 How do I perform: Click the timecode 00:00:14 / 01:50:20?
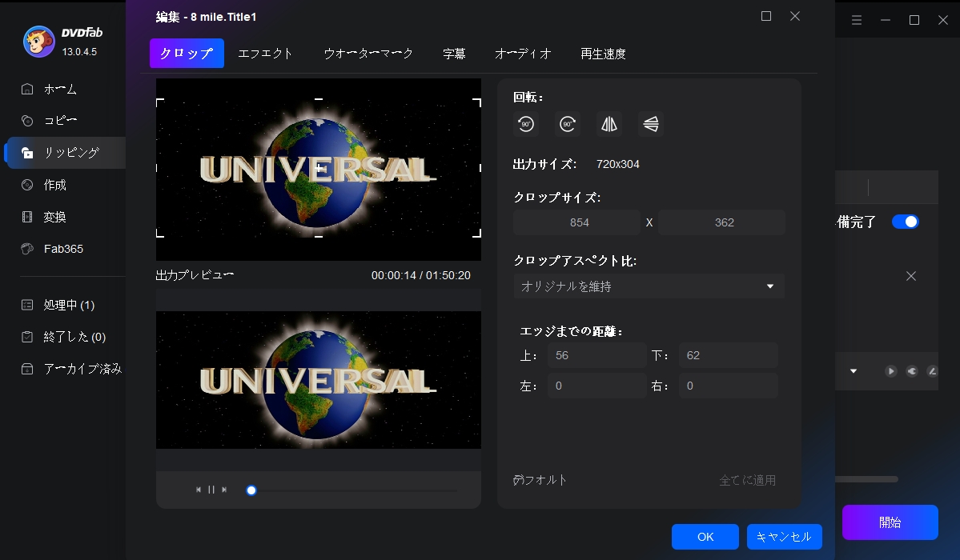point(421,275)
